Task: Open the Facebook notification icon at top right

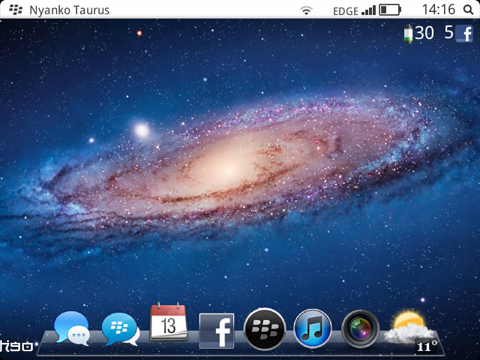Action: [x=464, y=34]
